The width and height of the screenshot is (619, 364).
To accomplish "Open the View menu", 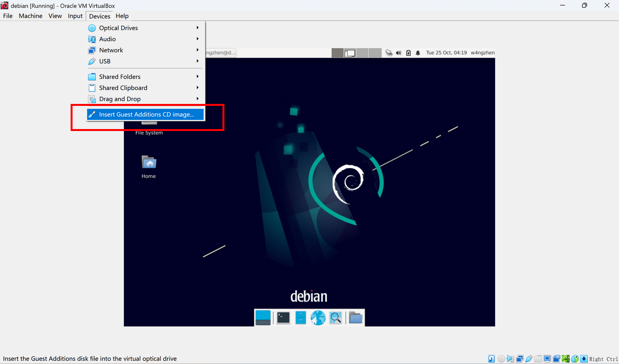I will pyautogui.click(x=55, y=16).
